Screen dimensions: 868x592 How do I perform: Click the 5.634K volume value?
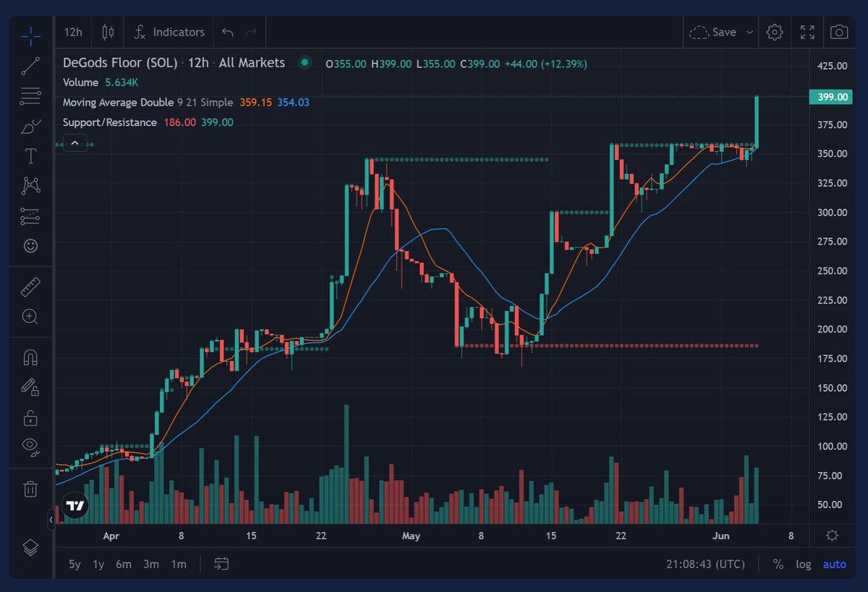click(123, 83)
